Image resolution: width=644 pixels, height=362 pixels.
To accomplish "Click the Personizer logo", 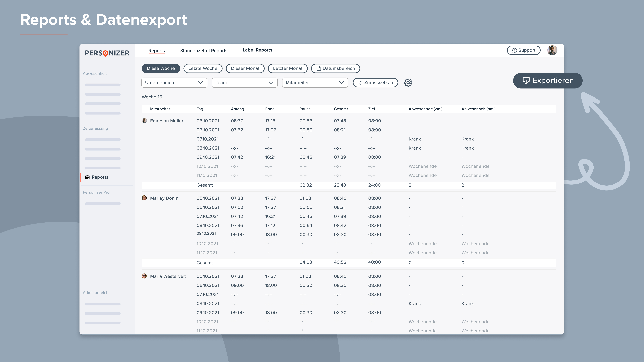I will [x=107, y=53].
